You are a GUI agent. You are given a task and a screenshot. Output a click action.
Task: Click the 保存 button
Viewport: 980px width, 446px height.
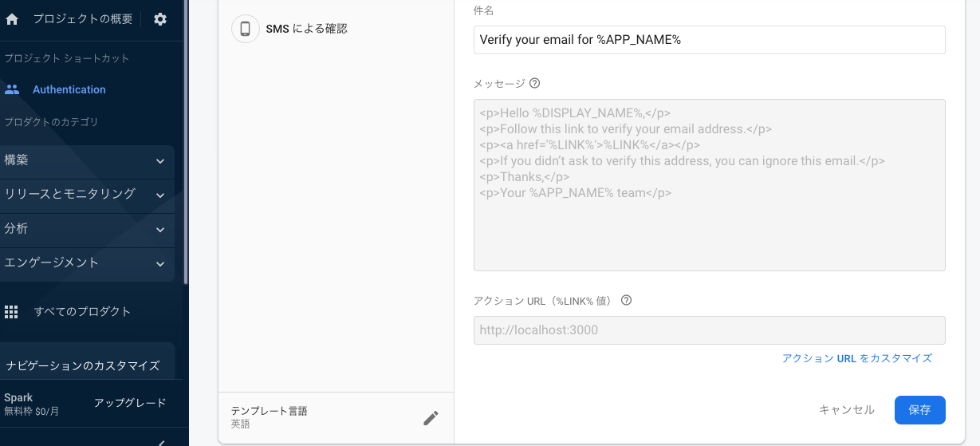pyautogui.click(x=919, y=409)
